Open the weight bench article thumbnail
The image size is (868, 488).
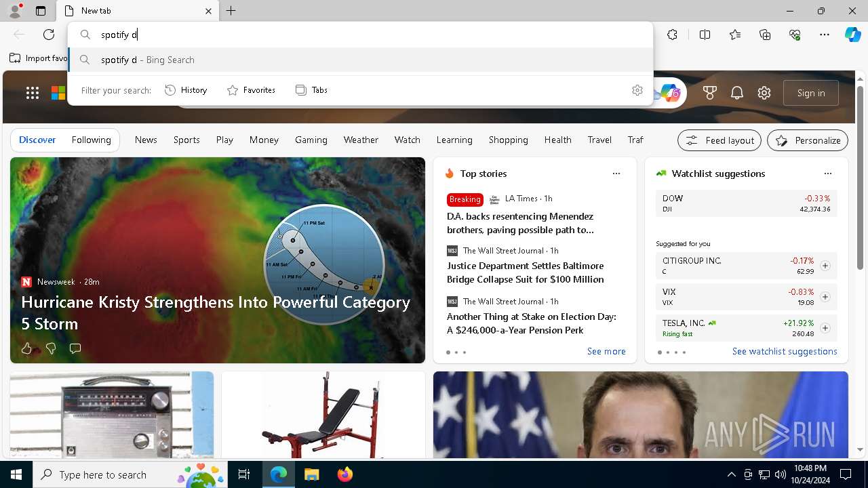(323, 415)
